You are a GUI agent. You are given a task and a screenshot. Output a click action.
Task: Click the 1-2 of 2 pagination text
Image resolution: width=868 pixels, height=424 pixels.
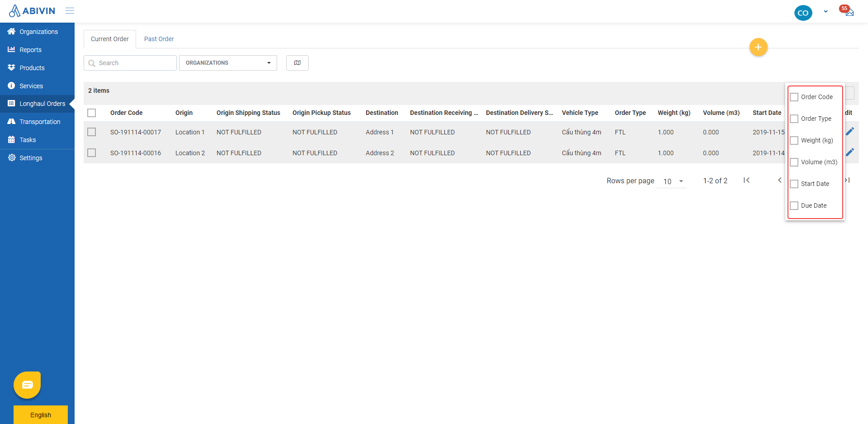coord(715,181)
